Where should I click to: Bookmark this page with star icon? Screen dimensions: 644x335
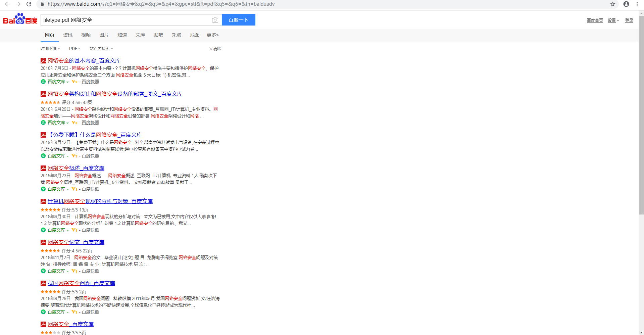point(613,4)
